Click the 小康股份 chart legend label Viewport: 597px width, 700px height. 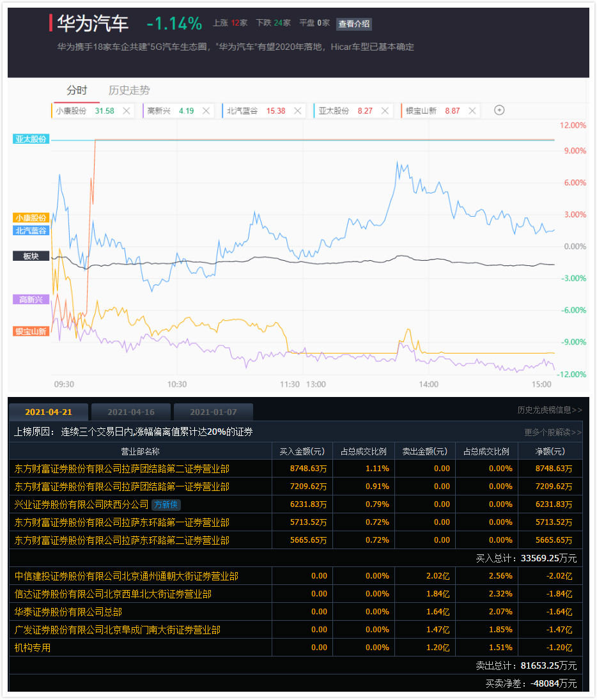(31, 218)
